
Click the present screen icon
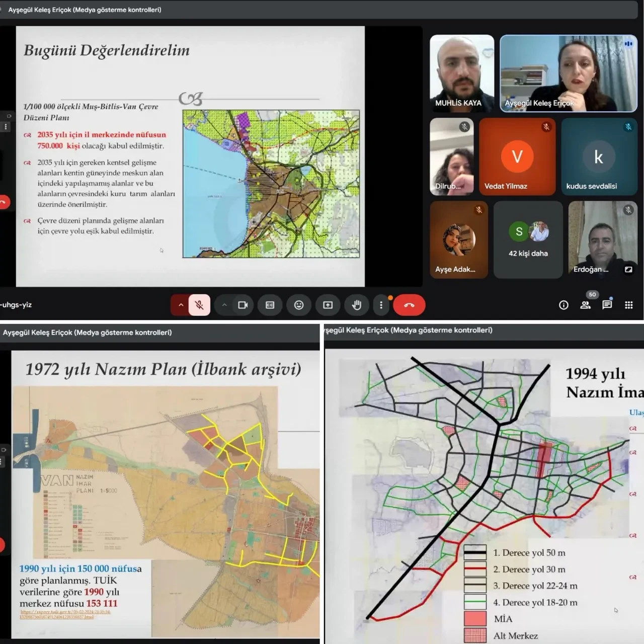(328, 305)
